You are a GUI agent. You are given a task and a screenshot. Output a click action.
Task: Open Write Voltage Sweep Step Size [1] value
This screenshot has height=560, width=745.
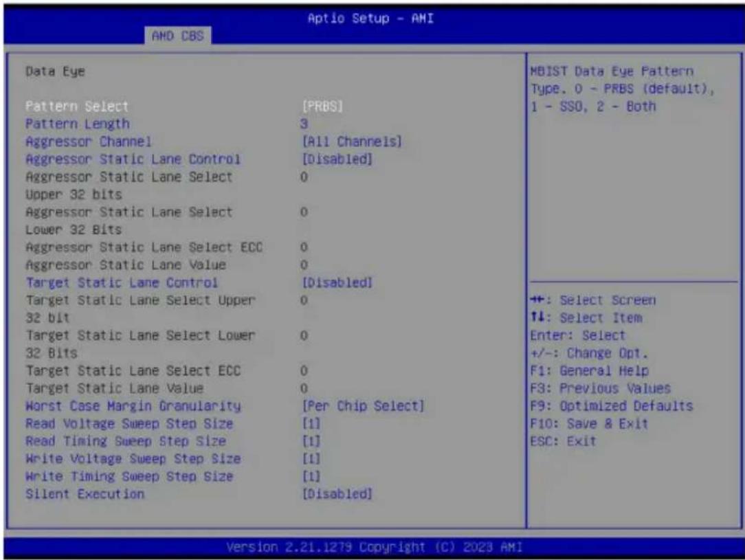[x=311, y=459]
